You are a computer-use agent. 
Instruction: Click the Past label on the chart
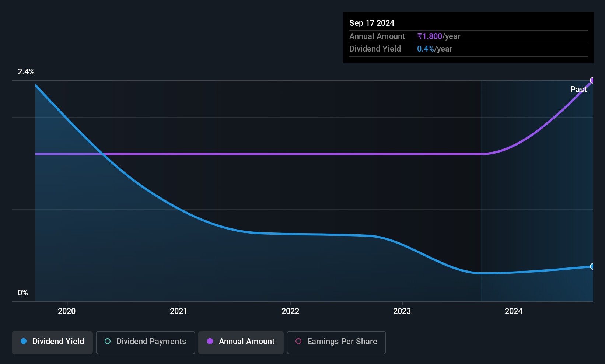click(578, 89)
